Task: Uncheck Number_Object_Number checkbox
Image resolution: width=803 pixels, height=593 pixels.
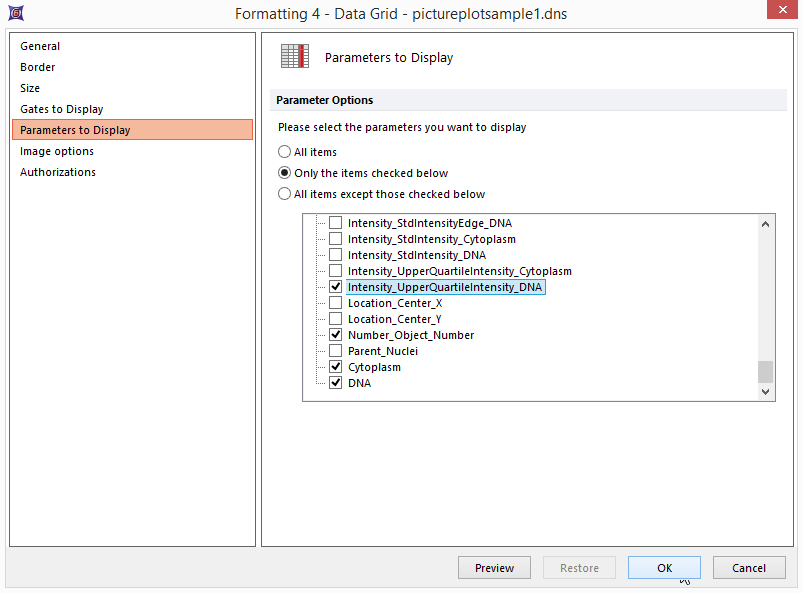Action: tap(336, 335)
